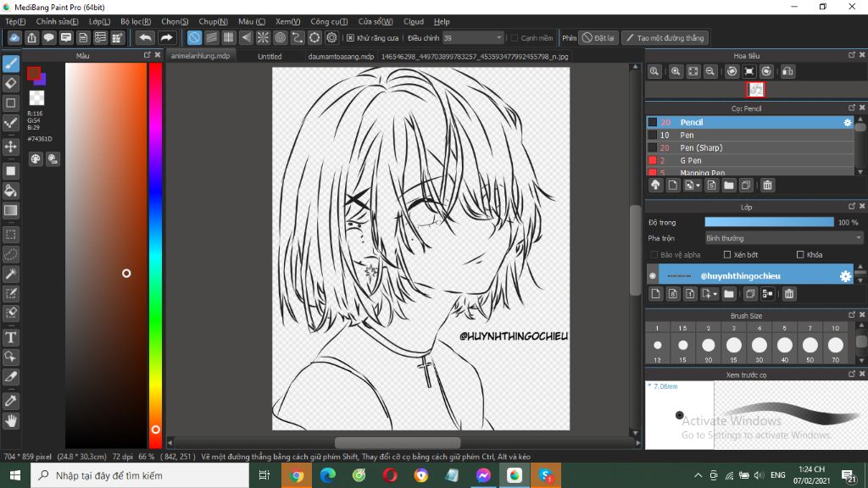Open Tệp(F) menu

click(15, 21)
